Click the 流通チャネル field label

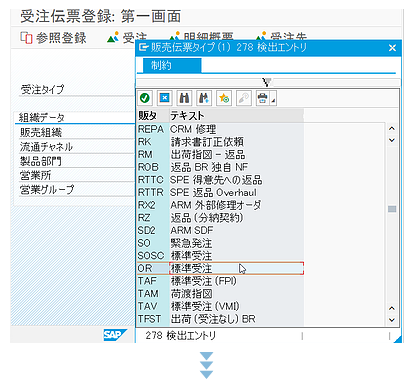coord(46,147)
